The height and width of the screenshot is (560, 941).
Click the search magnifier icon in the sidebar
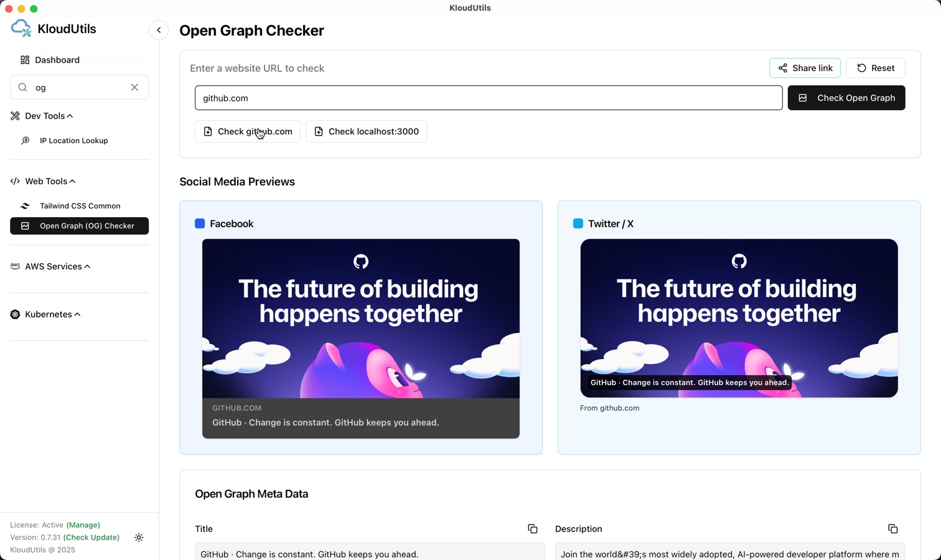23,88
